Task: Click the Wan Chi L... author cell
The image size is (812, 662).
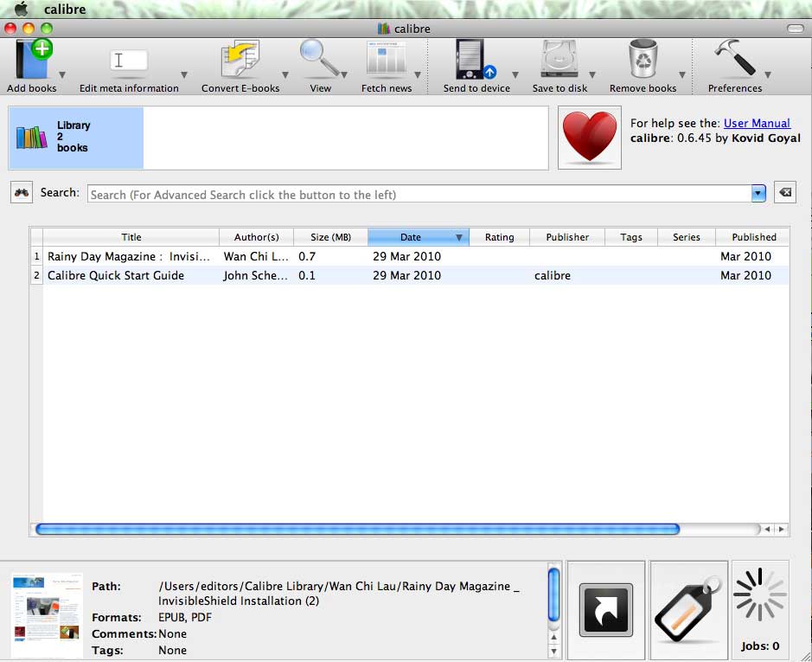Action: point(256,256)
